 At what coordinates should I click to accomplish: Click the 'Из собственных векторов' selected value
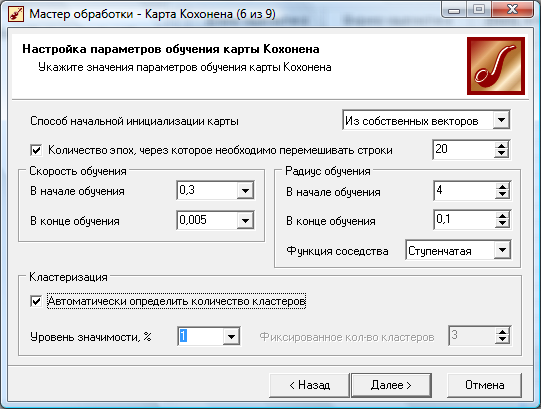(412, 121)
